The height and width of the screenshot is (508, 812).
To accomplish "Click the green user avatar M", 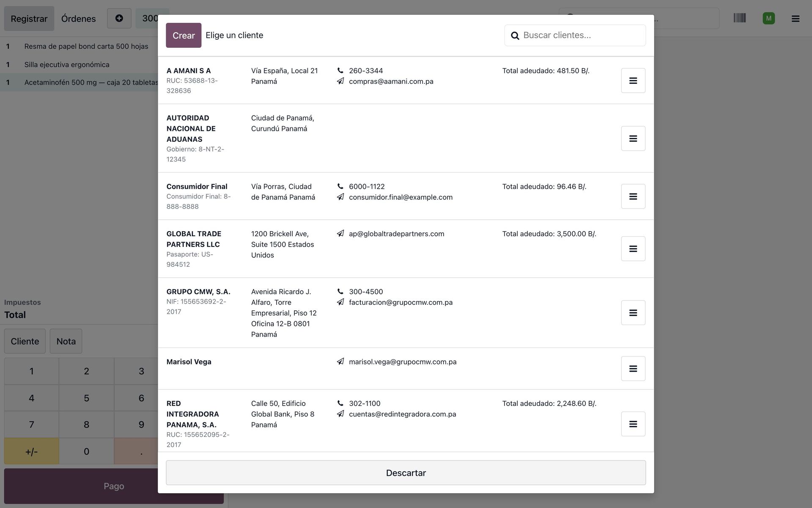I will coord(769,18).
